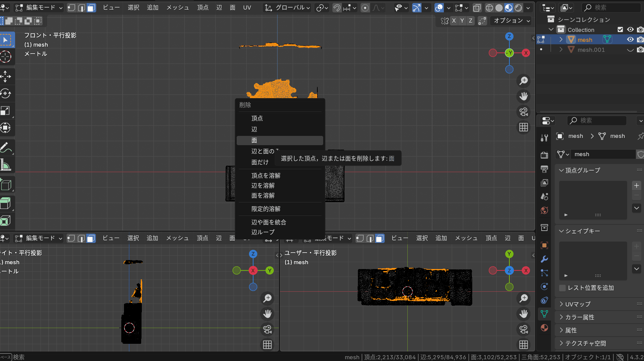Viewport: 644px width, 361px height.
Task: Expand mesh.001 in the outliner
Action: (x=561, y=50)
